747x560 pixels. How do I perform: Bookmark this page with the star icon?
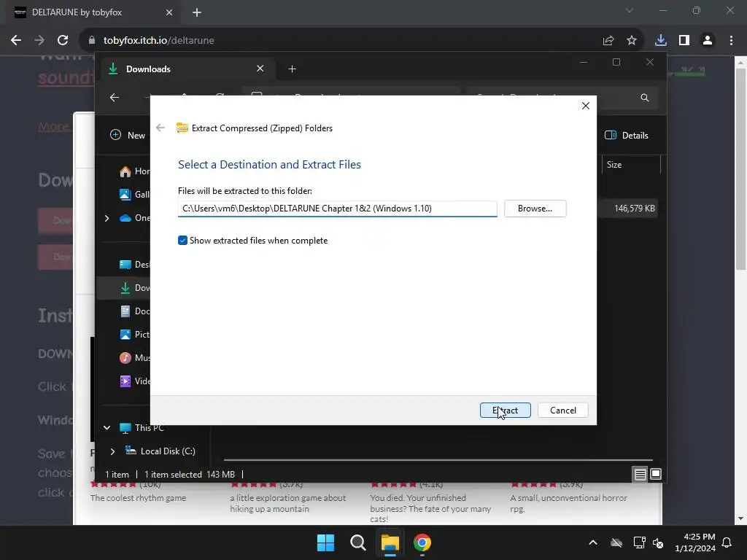631,41
